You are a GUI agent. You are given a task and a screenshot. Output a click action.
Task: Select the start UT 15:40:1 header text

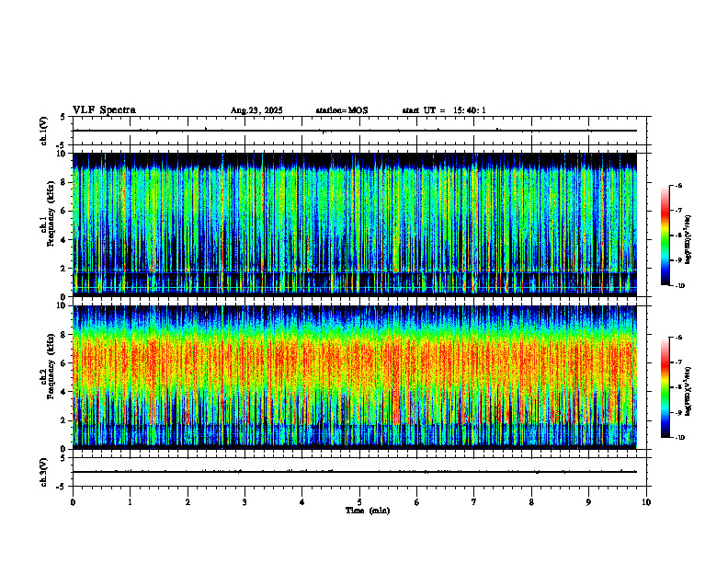444,110
